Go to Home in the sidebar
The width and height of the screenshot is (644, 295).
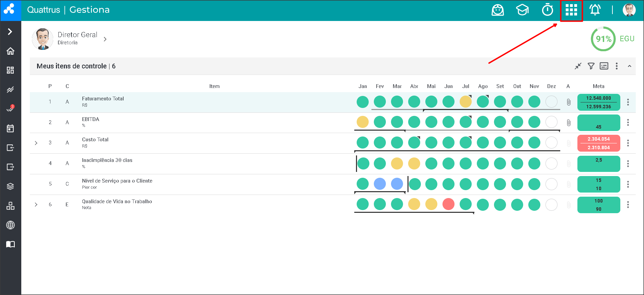pyautogui.click(x=10, y=51)
